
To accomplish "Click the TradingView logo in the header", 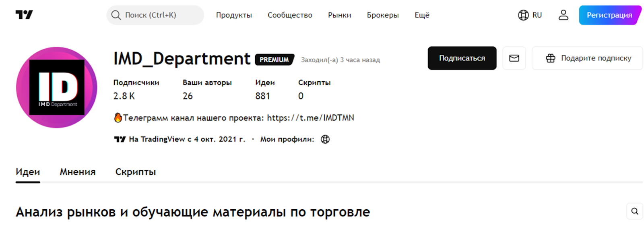I will (x=24, y=15).
